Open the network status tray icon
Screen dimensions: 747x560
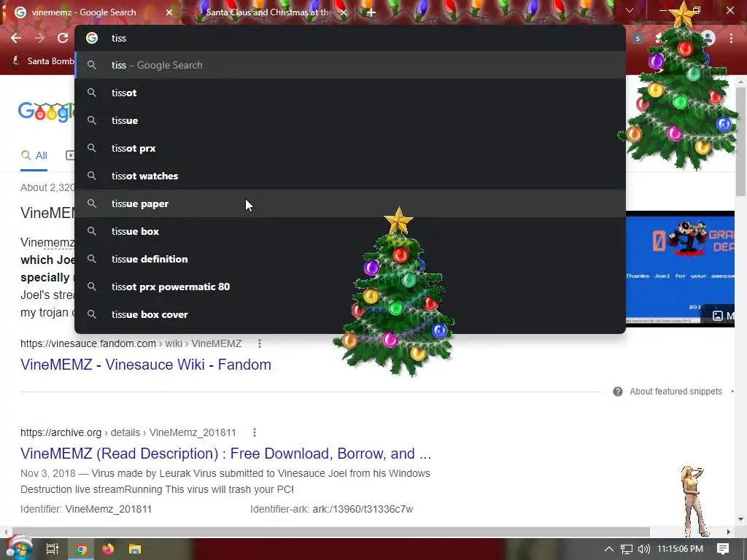[627, 549]
